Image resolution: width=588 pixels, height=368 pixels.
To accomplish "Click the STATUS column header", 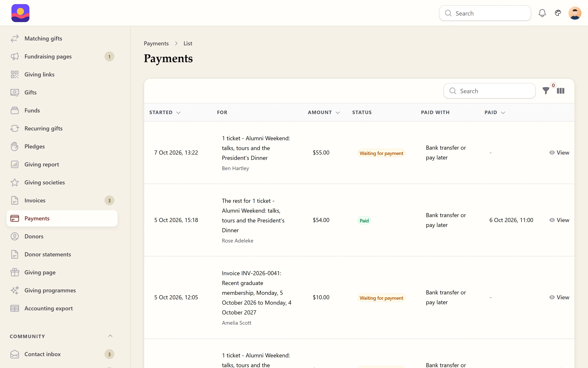I will (x=362, y=112).
